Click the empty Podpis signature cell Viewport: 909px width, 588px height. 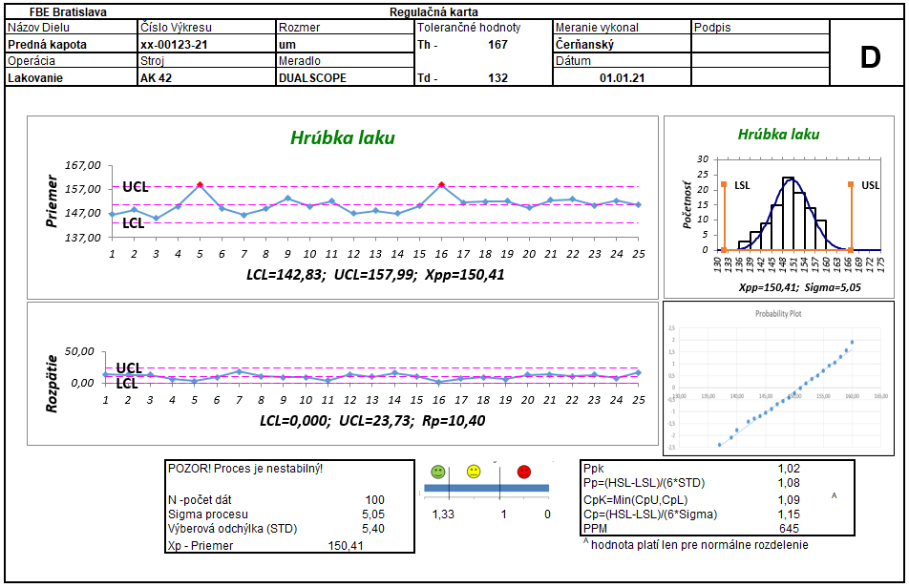760,44
